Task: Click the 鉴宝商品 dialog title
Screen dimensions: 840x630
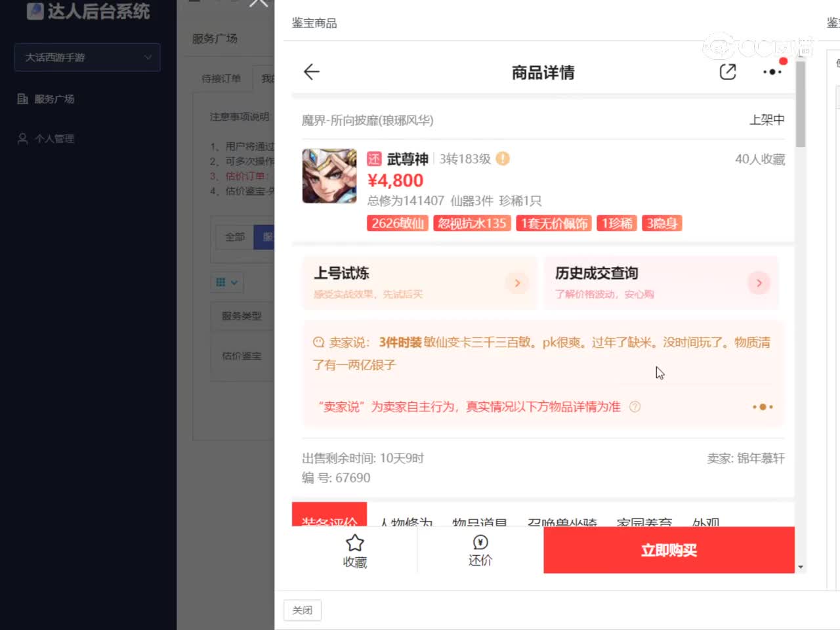Action: [x=314, y=23]
